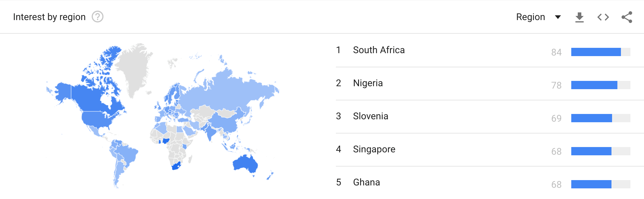Choose Singapore from the region list
Image resolution: width=644 pixels, height=199 pixels.
click(374, 149)
